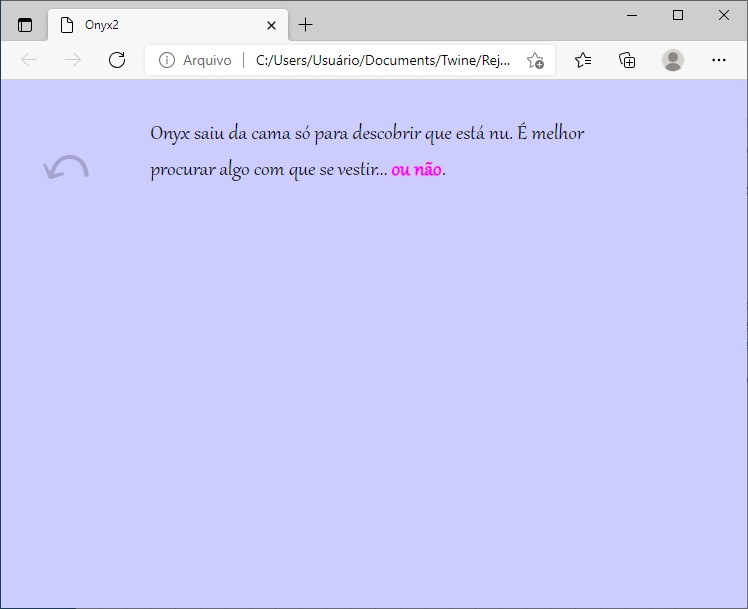Open the user profile menu
This screenshot has height=609, width=748.
point(673,60)
